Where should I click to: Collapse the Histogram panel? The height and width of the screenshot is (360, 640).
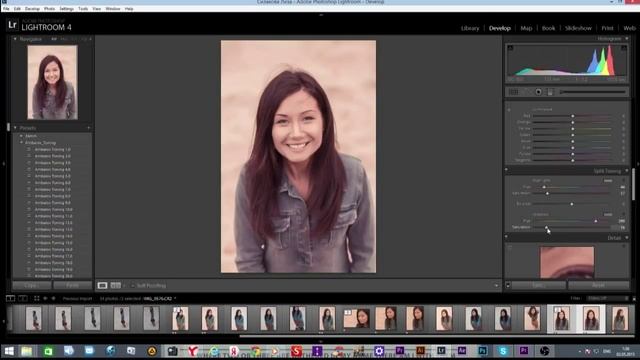(x=627, y=39)
